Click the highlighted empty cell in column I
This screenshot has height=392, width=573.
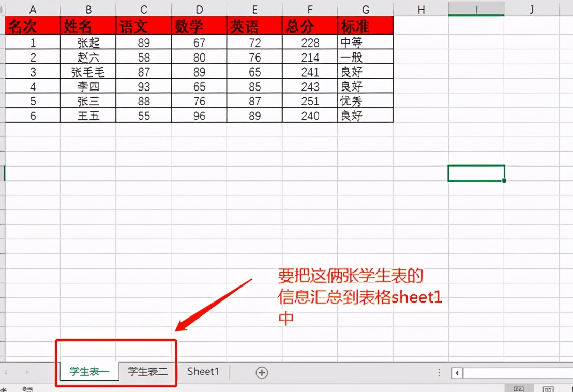click(476, 173)
